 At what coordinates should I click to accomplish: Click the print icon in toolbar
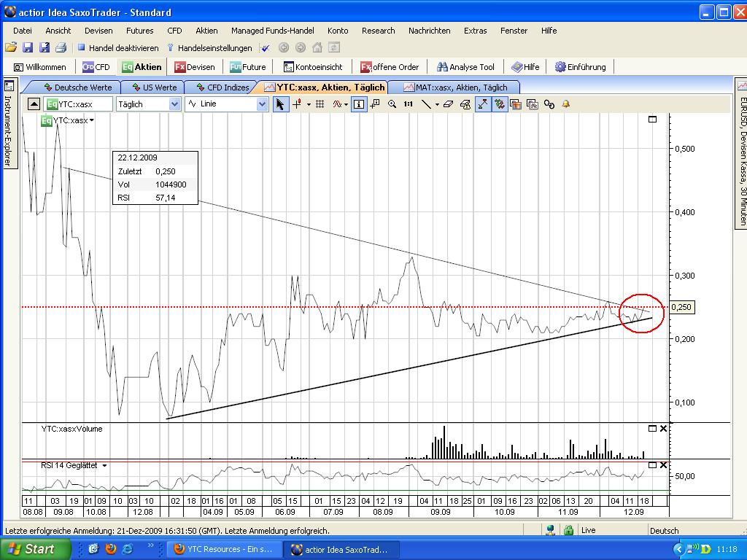tap(61, 48)
